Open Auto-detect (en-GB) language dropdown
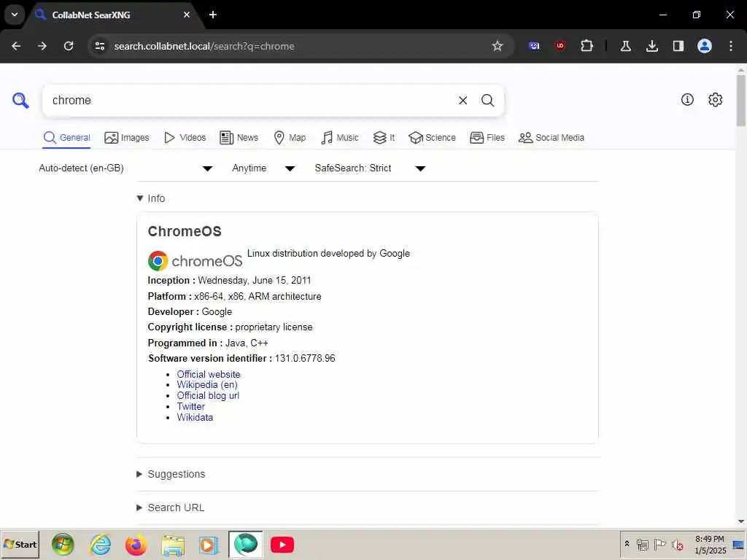The image size is (747, 560). (x=125, y=168)
